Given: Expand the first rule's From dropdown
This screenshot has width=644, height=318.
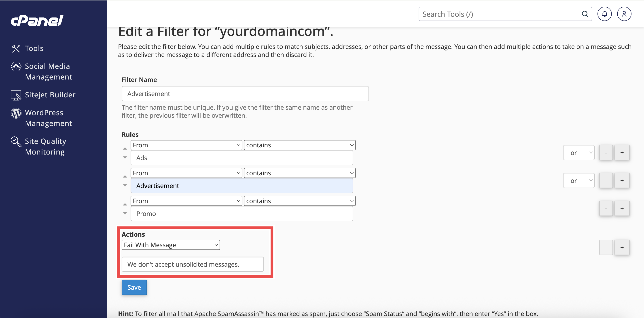Looking at the screenshot, I should 186,145.
